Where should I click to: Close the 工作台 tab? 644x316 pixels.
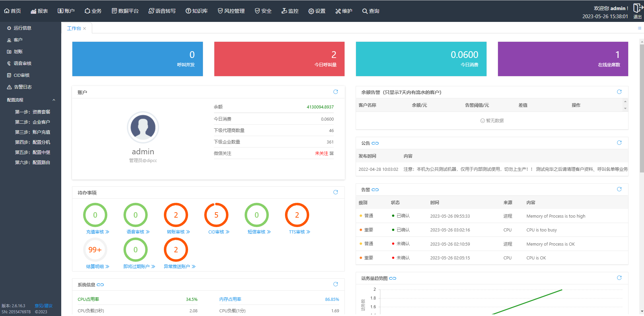(84, 29)
